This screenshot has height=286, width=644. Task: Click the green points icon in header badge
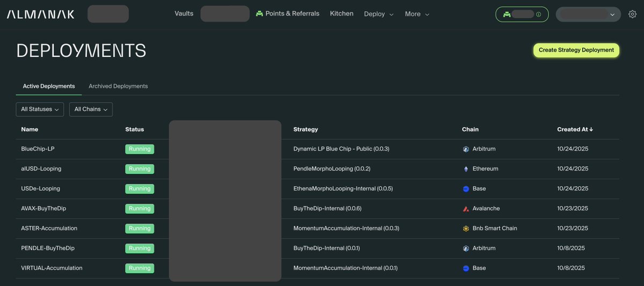(x=506, y=14)
